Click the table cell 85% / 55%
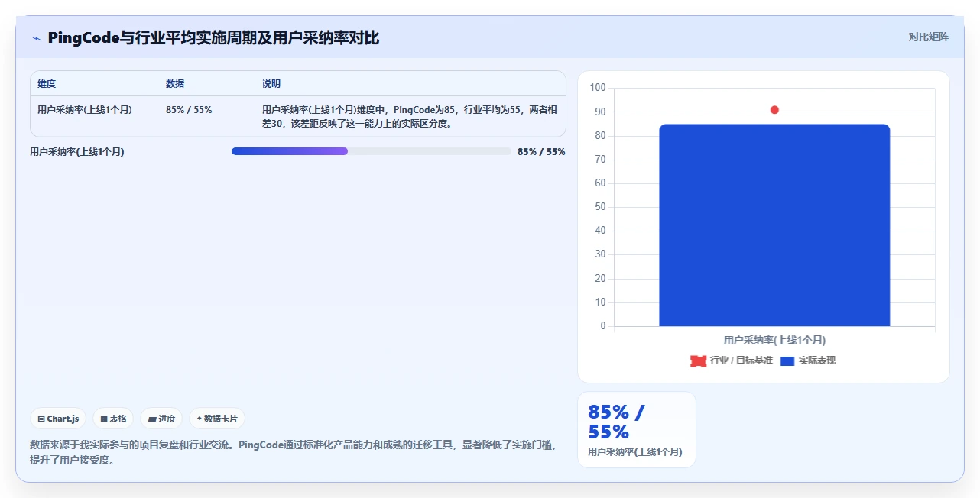The image size is (980, 498). click(189, 110)
